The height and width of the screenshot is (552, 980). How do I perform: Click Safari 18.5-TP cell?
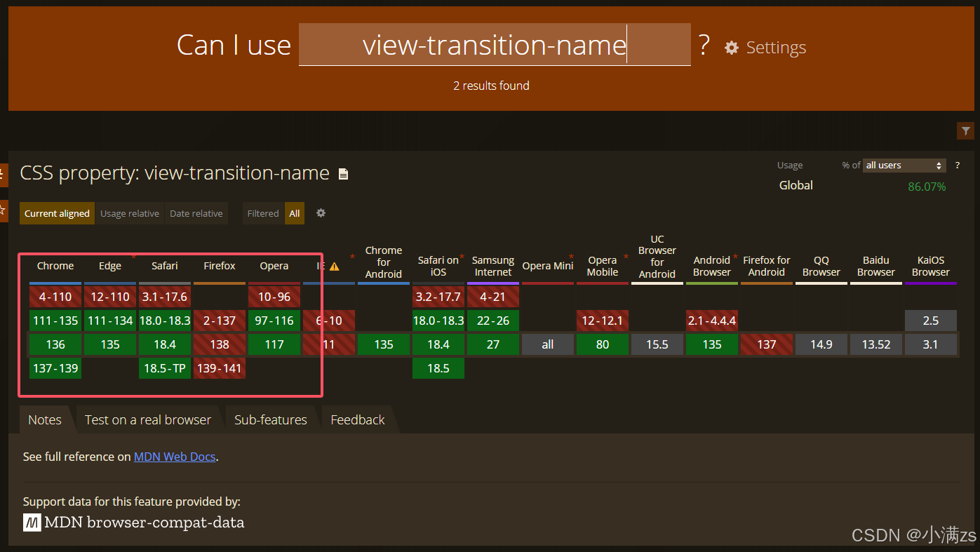165,368
